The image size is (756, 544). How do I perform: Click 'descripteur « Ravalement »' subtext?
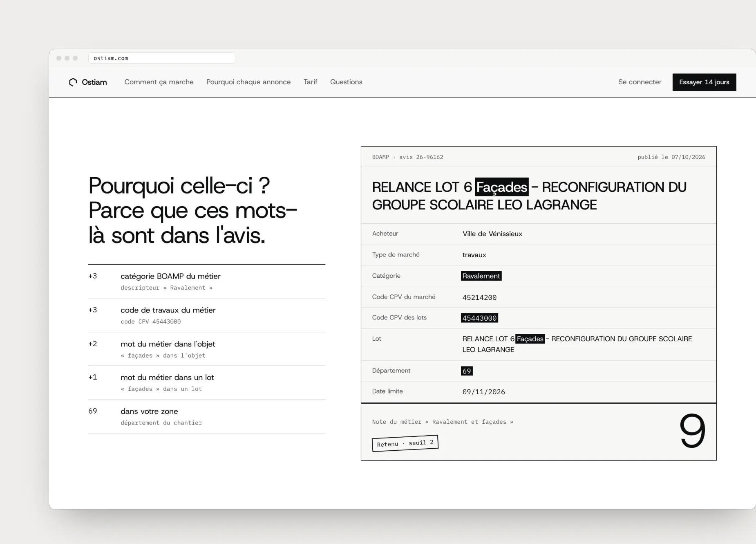[x=166, y=288]
